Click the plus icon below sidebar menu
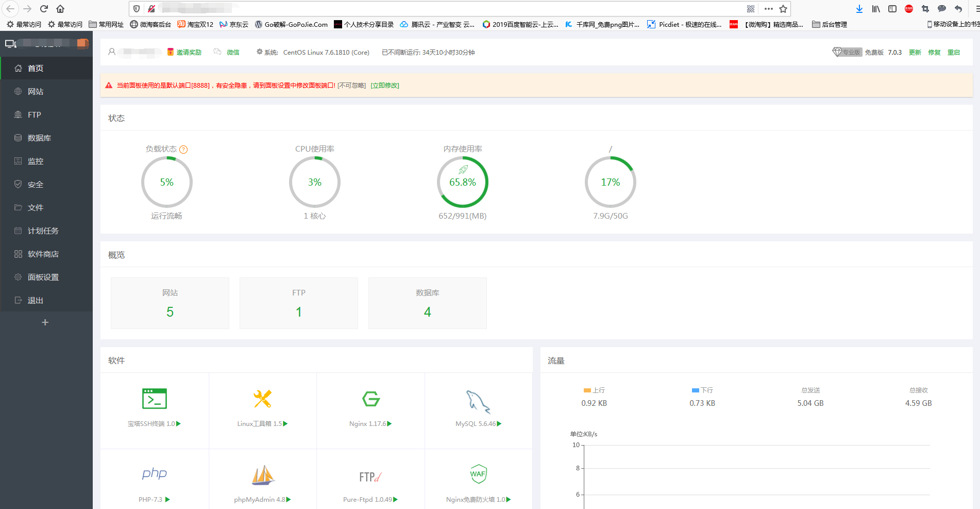 pos(45,322)
